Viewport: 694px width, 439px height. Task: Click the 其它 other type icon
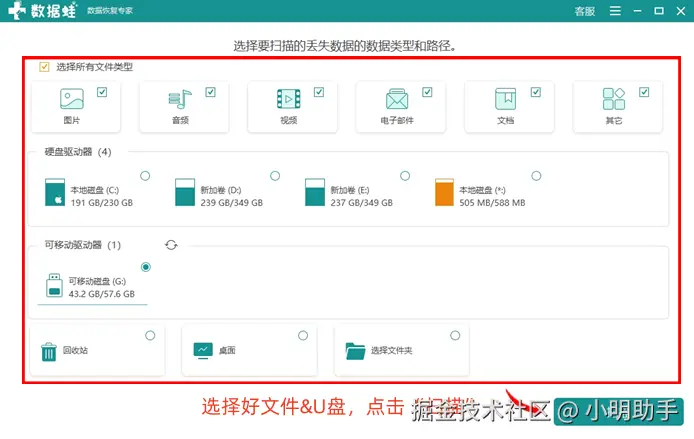click(x=614, y=99)
